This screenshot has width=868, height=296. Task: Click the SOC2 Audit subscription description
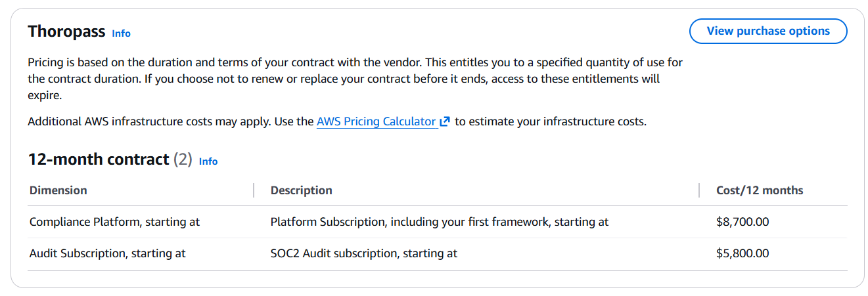click(x=363, y=253)
